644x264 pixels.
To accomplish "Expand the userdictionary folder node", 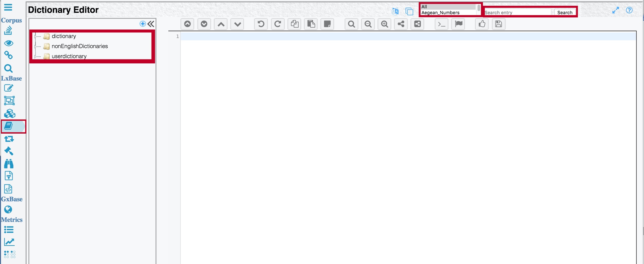I will (x=35, y=56).
